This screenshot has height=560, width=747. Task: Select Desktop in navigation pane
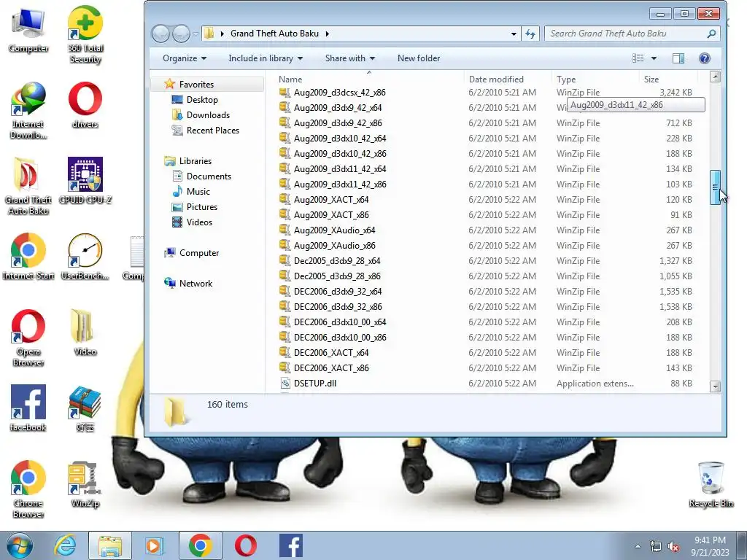point(202,99)
